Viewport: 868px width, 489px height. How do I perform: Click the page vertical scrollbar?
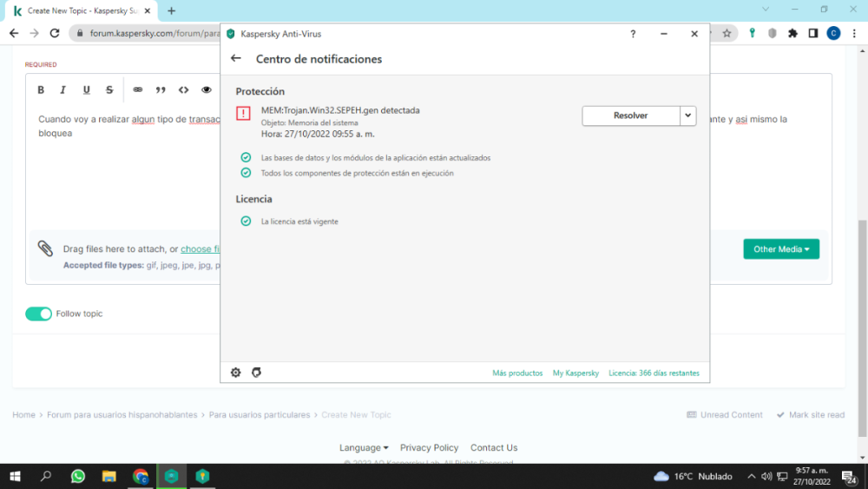point(863,327)
